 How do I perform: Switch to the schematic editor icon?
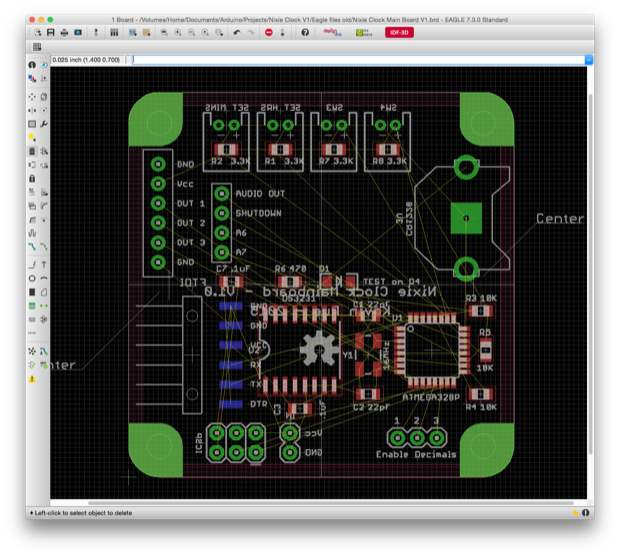96,32
